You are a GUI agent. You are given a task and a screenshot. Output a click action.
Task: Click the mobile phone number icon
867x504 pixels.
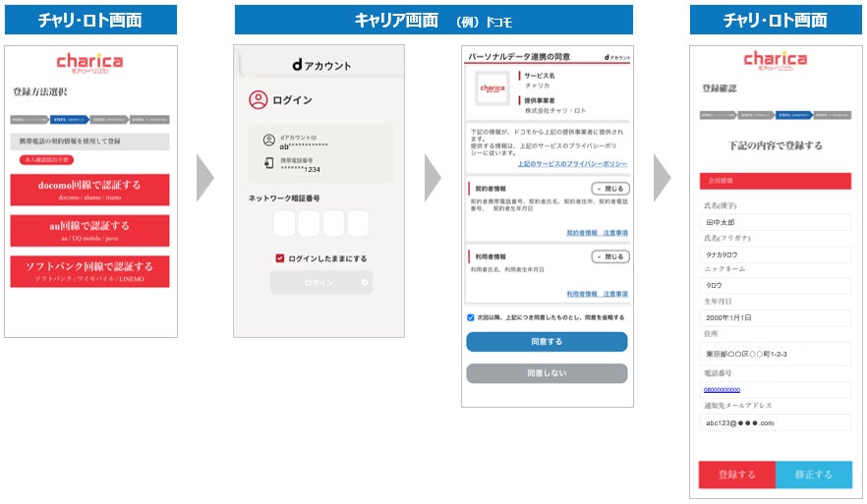268,163
